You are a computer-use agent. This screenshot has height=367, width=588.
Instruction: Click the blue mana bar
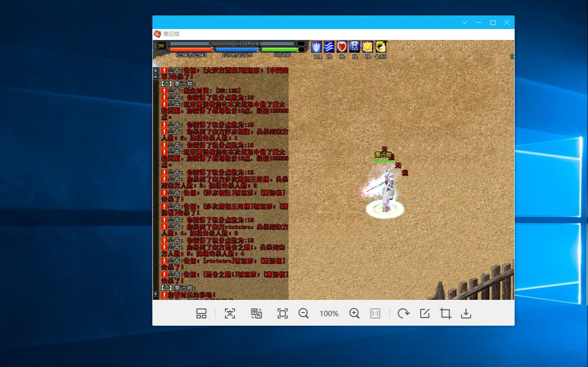coord(237,49)
